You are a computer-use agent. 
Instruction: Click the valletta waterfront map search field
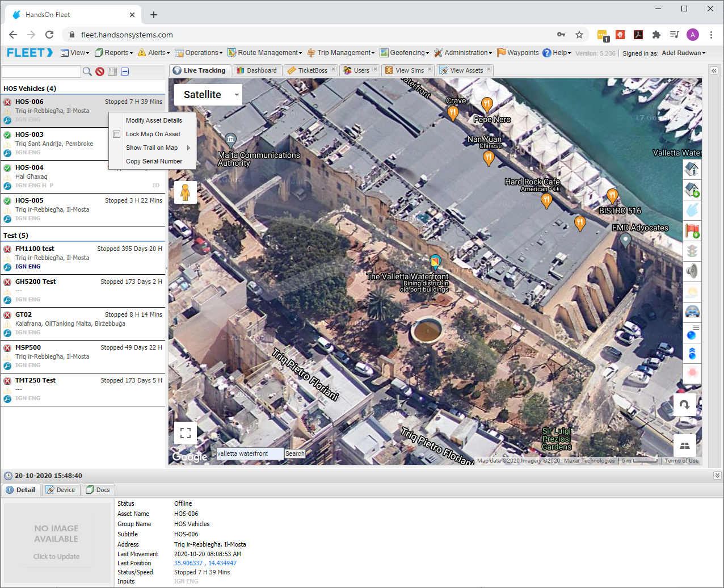[250, 453]
